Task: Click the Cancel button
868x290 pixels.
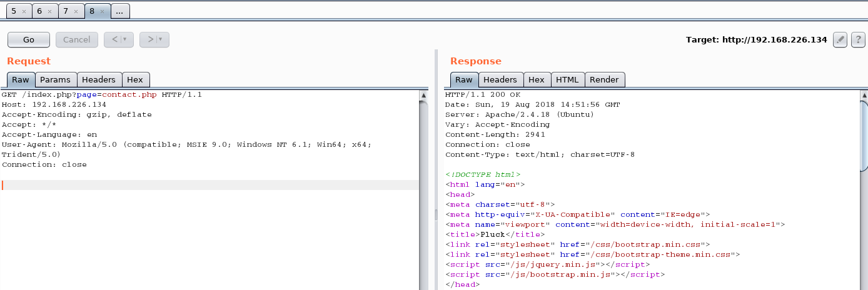Action: [x=77, y=39]
